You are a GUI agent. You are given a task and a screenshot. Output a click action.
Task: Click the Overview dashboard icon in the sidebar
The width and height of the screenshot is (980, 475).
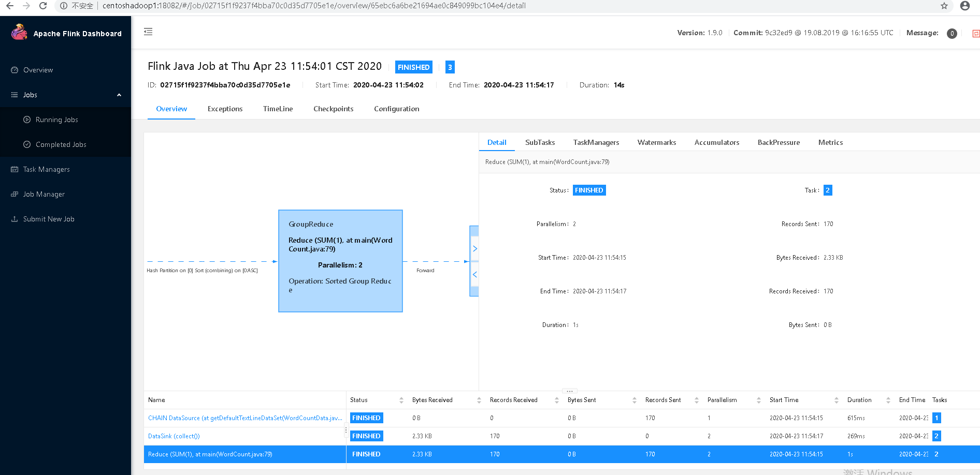(x=15, y=70)
